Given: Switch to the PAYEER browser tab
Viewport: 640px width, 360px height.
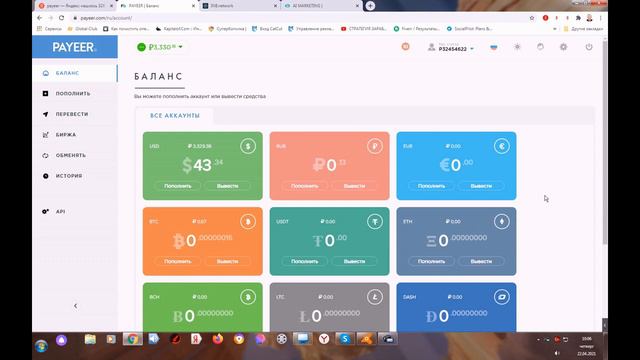Looking at the screenshot, I should [158, 6].
